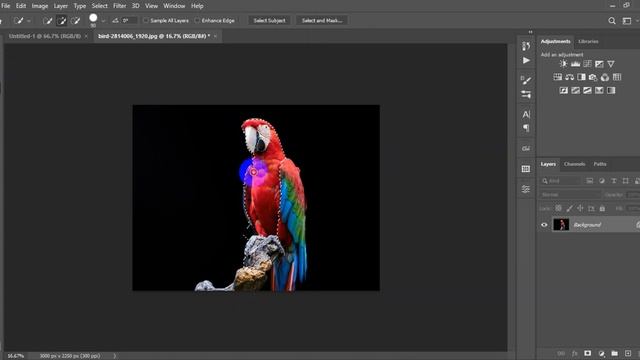
Task: Add a Color Balance adjustment
Action: (x=569, y=77)
